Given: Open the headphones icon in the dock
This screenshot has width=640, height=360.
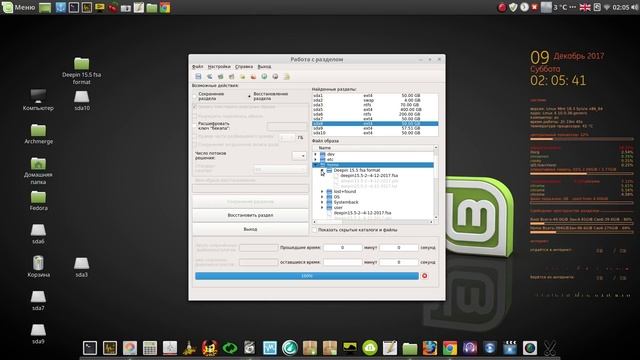Looking at the screenshot, I should [470, 348].
